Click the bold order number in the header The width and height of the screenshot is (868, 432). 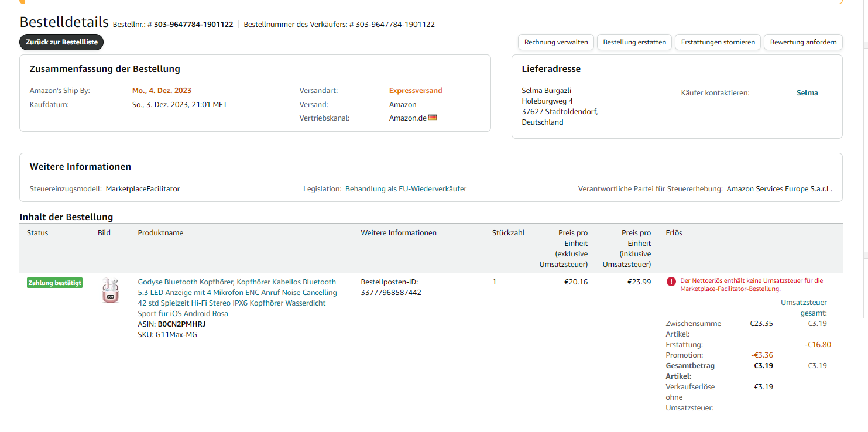(x=193, y=25)
